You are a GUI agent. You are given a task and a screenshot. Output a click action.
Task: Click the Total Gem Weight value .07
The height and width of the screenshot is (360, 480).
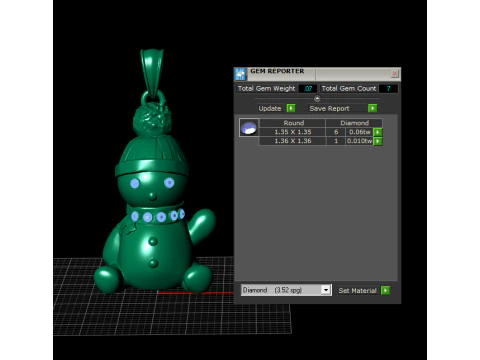(x=308, y=89)
